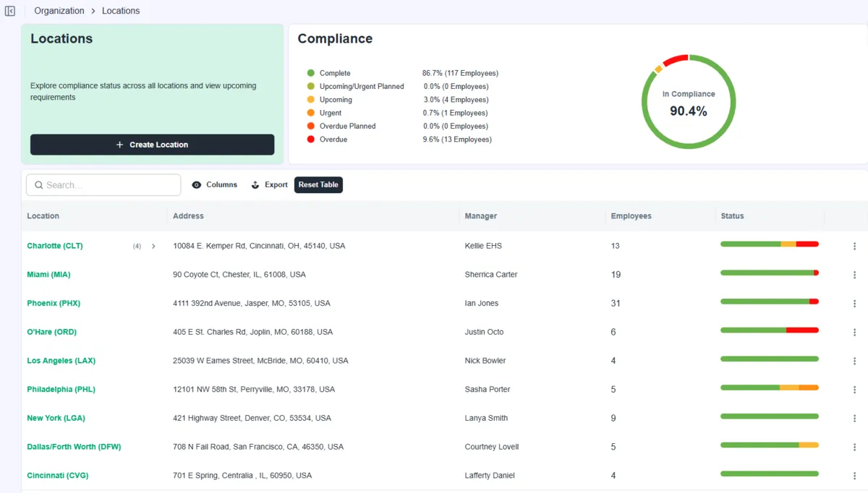Image resolution: width=868 pixels, height=493 pixels.
Task: Collapse the sidebar using the top-left panel icon
Action: pos(9,10)
